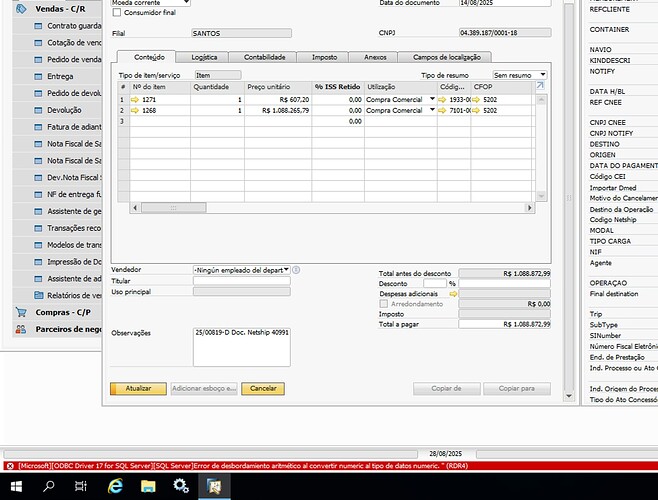
Task: Click the Despesas adicionais link arrow
Action: [x=452, y=294]
